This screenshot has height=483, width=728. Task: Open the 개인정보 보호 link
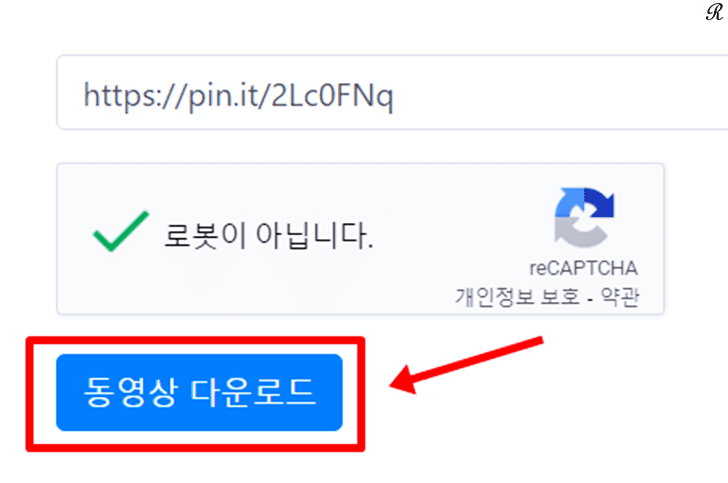(x=518, y=297)
